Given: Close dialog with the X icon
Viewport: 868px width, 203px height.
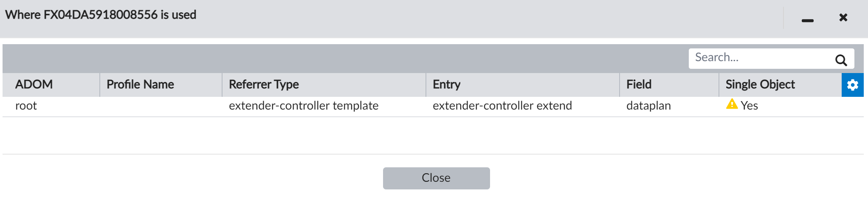Looking at the screenshot, I should point(843,17).
